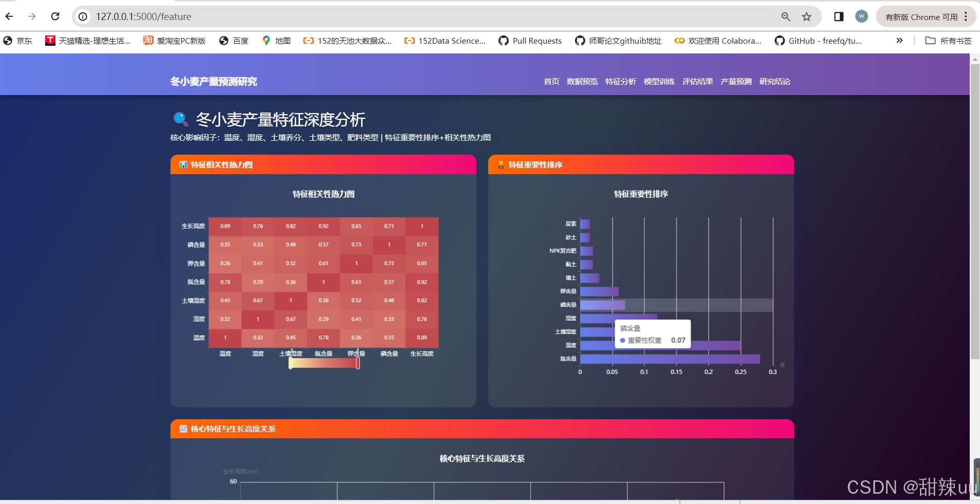
Task: Open 师哥论文githuib地址 bookmark
Action: pos(618,41)
